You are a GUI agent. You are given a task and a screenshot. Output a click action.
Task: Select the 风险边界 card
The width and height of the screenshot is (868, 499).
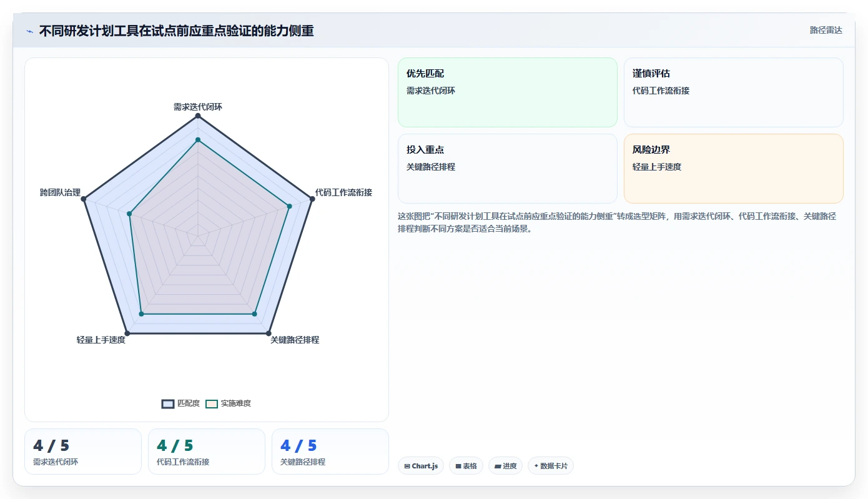[734, 169]
